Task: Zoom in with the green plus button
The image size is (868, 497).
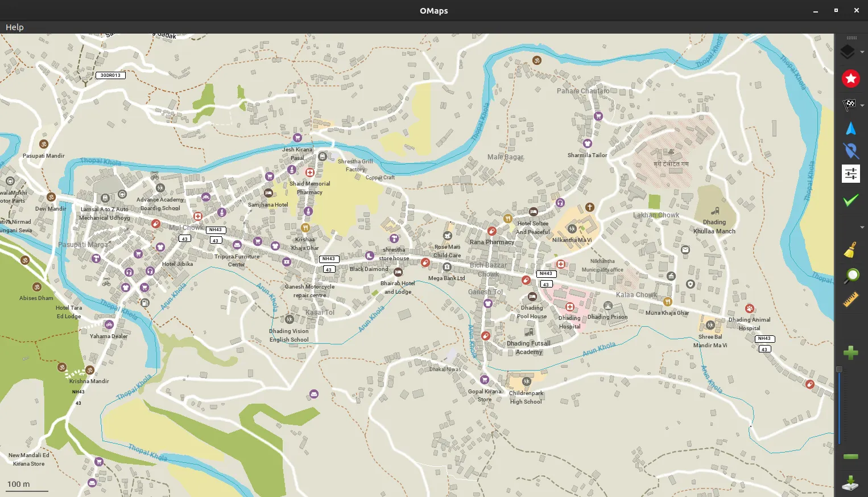Action: tap(850, 353)
